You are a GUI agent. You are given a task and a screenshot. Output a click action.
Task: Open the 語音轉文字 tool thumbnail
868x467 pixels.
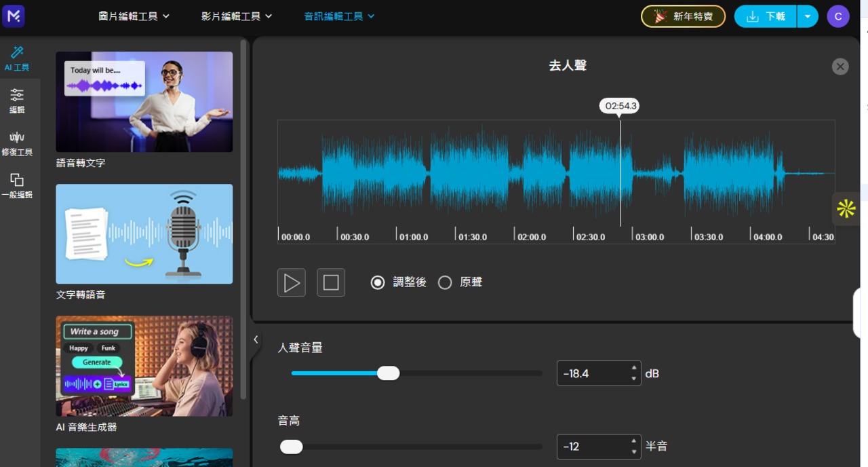tap(144, 102)
